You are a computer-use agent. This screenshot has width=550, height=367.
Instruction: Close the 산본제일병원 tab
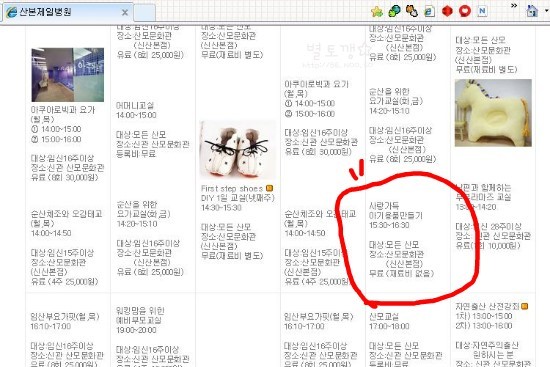click(x=125, y=13)
